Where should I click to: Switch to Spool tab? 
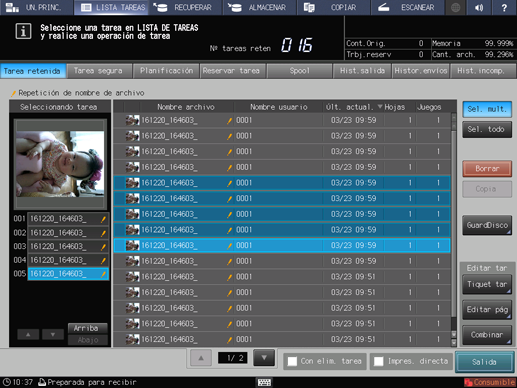pyautogui.click(x=299, y=71)
